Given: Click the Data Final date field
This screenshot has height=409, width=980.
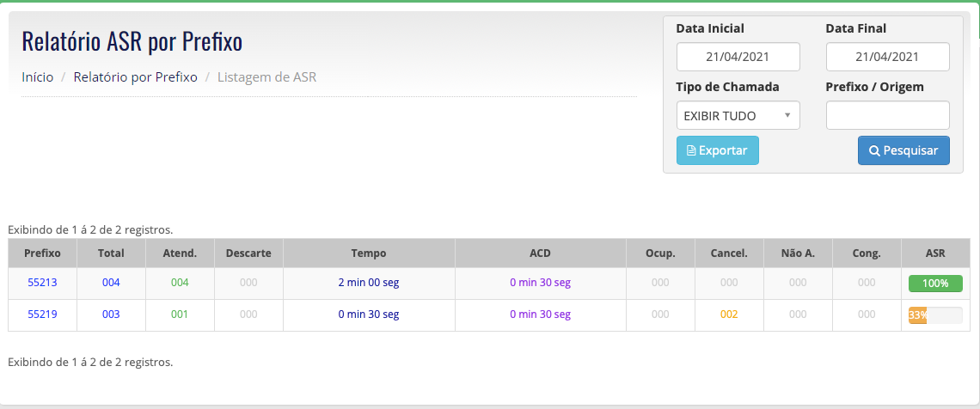Looking at the screenshot, I should (x=887, y=57).
